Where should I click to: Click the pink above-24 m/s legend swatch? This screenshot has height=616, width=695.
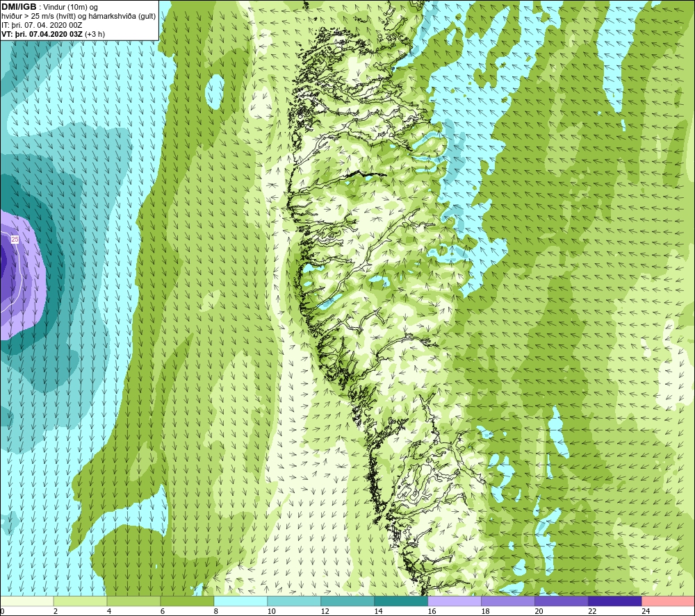click(669, 601)
